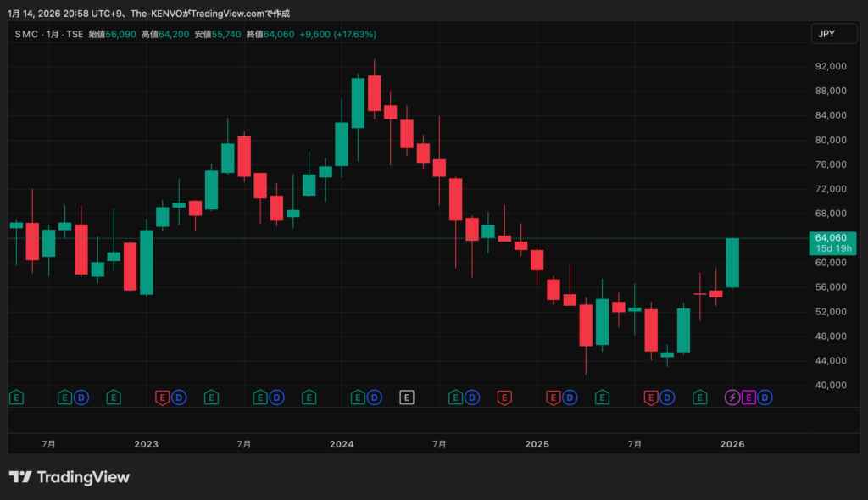Click the 92,000 price axis label
Screen dimensions: 868x500
(831, 66)
